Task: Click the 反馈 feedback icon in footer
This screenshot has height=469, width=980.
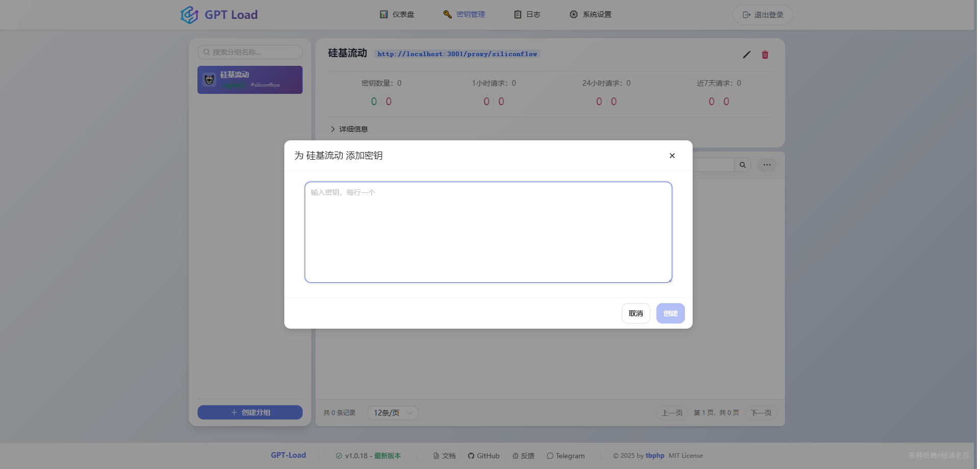Action: pos(516,456)
